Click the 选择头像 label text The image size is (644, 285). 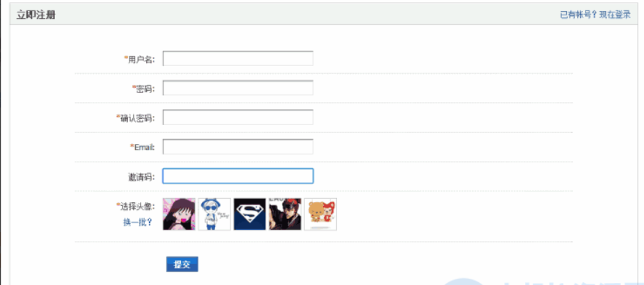(137, 206)
